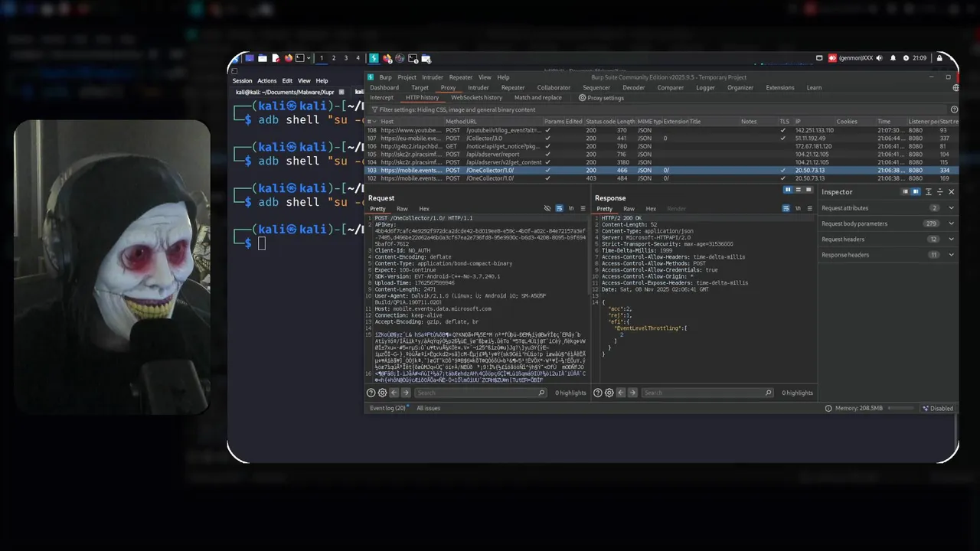Click the volume icon in the system tray
Image resolution: width=980 pixels, height=551 pixels.
[879, 58]
